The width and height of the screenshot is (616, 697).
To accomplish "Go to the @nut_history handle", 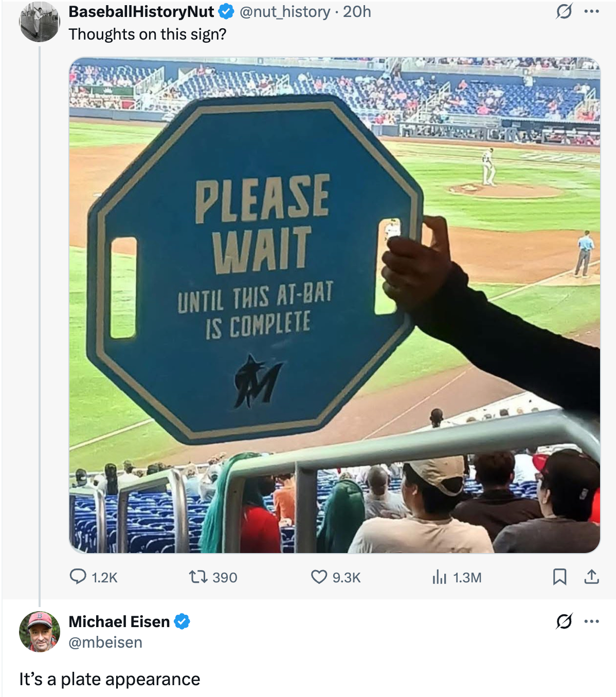I will tap(285, 11).
